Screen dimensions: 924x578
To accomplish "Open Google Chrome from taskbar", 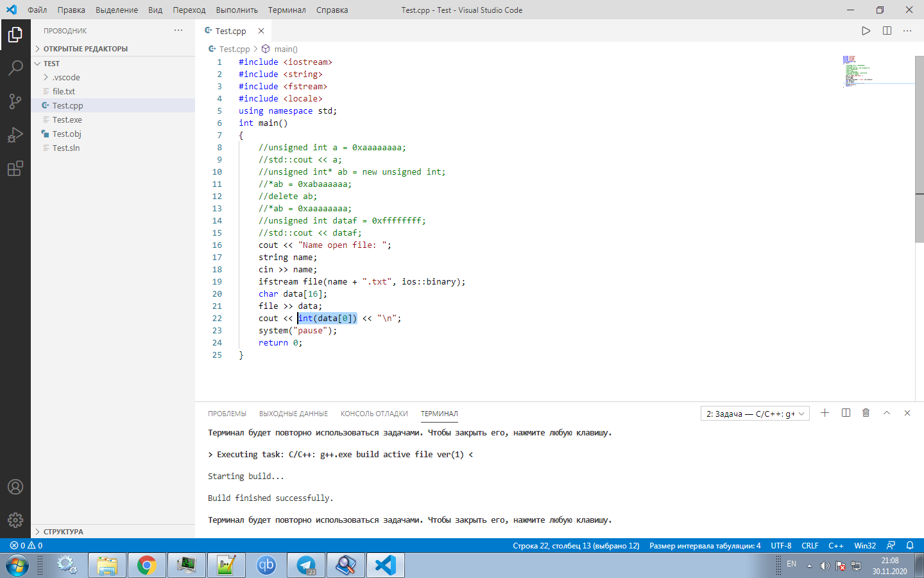I will pyautogui.click(x=146, y=565).
